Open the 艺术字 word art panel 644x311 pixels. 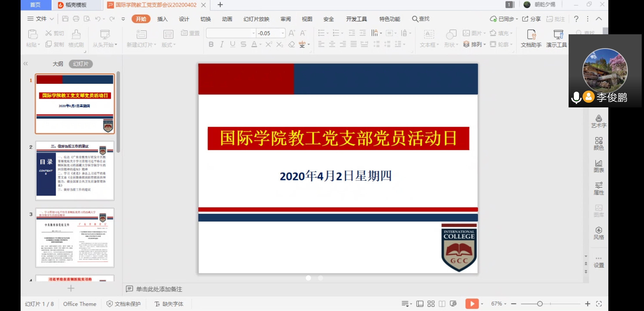pos(598,121)
